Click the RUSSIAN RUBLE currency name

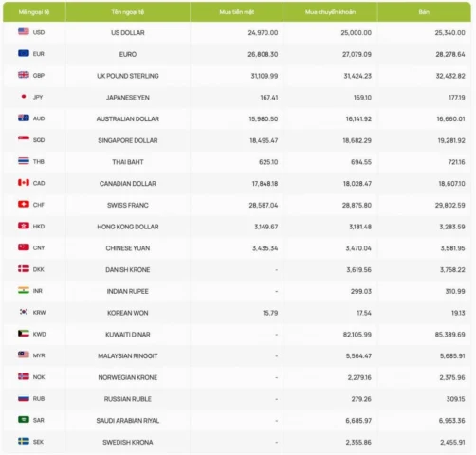pos(128,399)
